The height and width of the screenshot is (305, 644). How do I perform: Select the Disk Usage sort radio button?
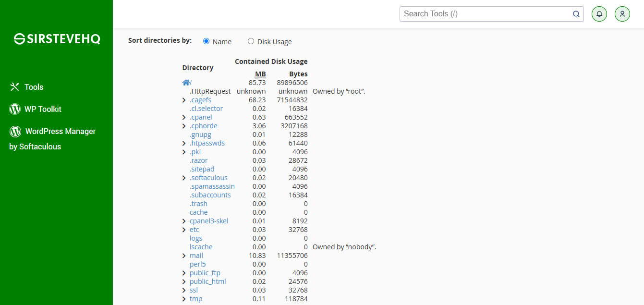(251, 41)
